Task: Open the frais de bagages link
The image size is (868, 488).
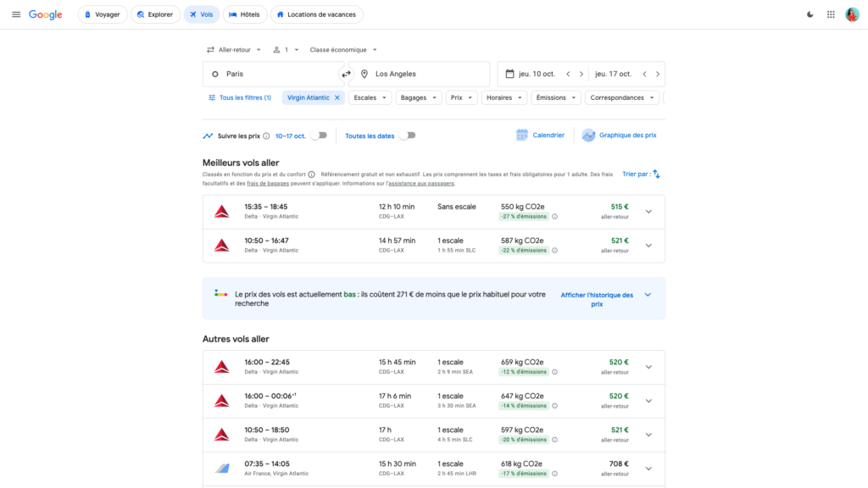Action: (268, 183)
